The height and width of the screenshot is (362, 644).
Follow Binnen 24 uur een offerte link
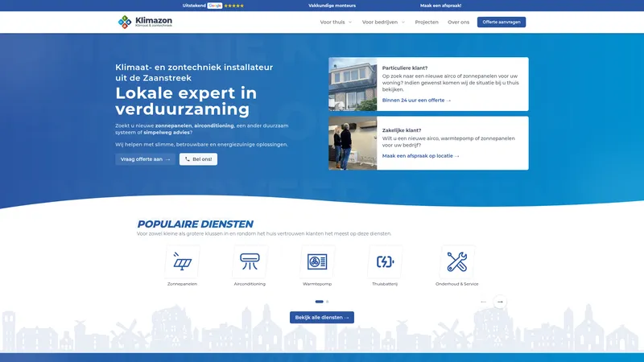click(x=416, y=100)
